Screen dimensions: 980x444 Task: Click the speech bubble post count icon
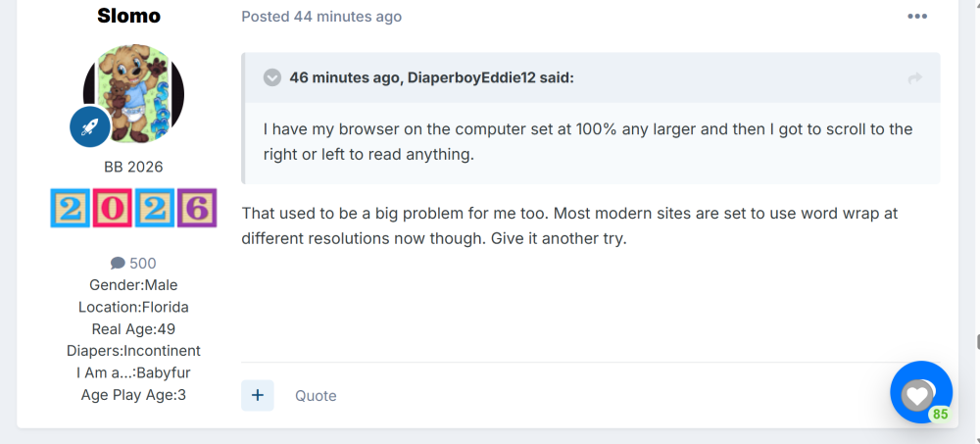pyautogui.click(x=118, y=264)
